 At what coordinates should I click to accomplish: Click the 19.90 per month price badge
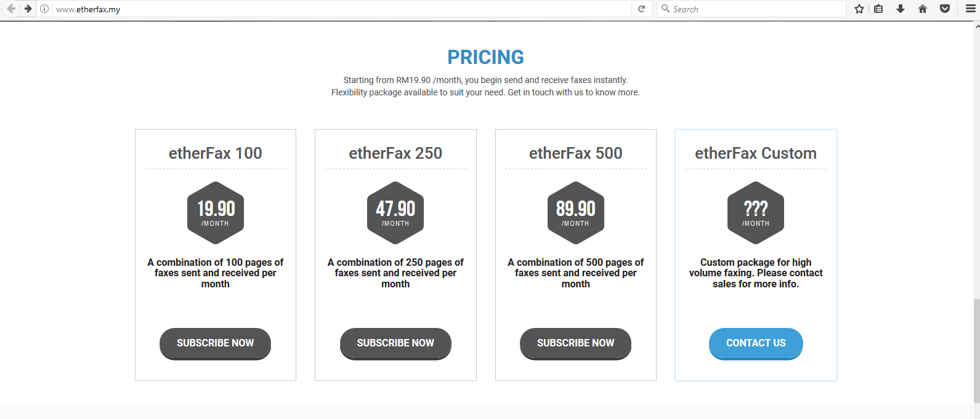pos(216,212)
